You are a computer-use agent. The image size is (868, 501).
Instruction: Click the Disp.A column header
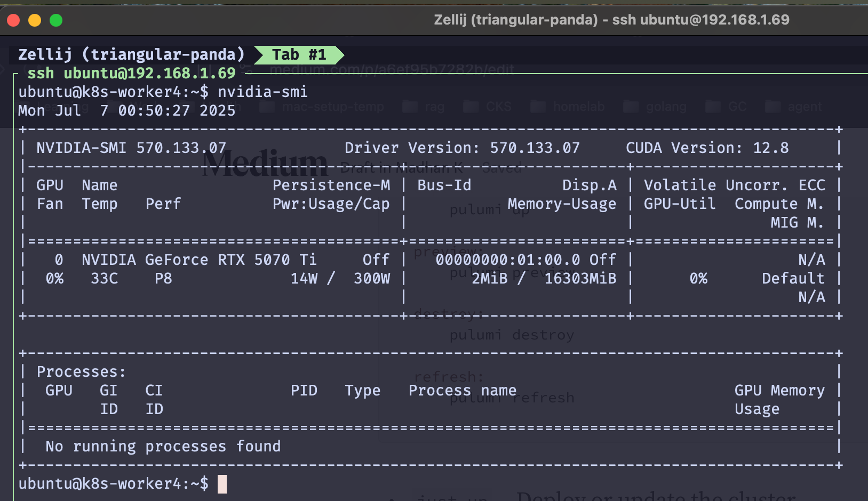coord(590,185)
